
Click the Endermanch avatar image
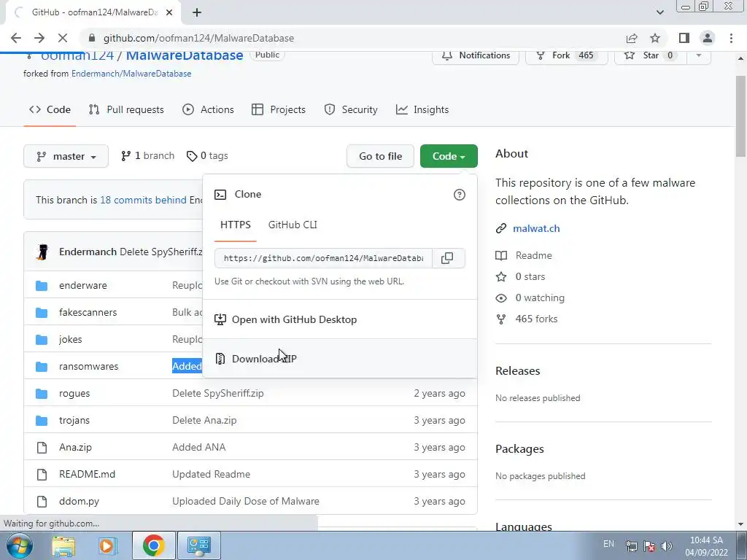43,252
